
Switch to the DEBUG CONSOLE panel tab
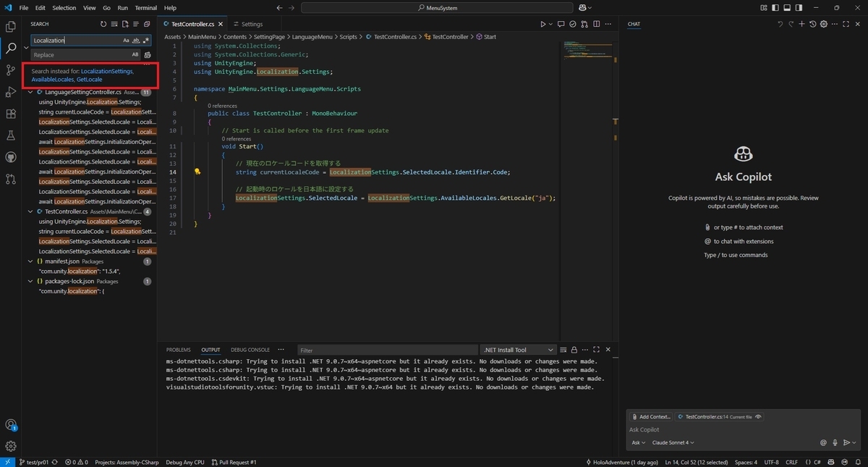click(x=250, y=350)
